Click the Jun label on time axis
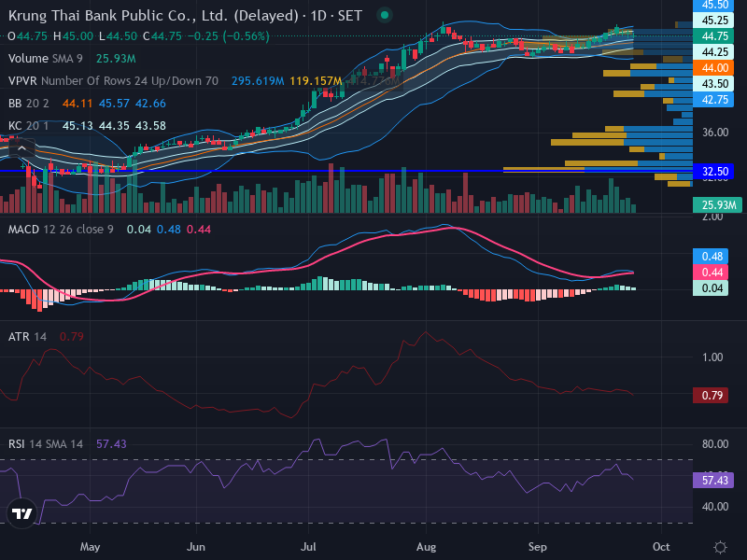 (x=196, y=547)
